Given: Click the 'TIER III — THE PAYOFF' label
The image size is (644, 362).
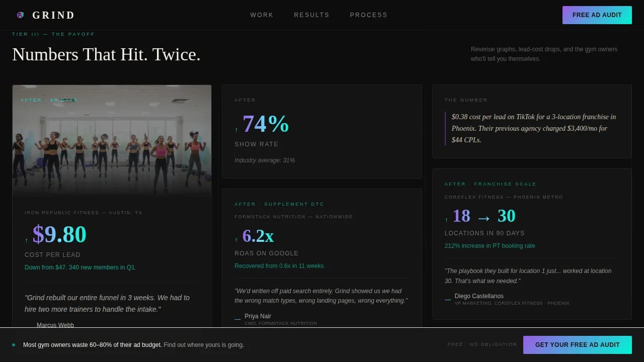Looking at the screenshot, I should click(x=52, y=34).
